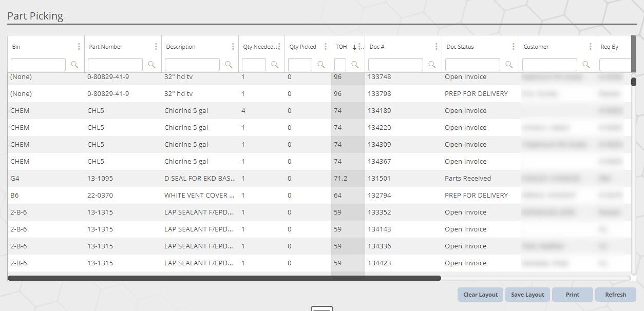644x311 pixels.
Task: Sort by the Doc Status column header
Action: [460, 47]
